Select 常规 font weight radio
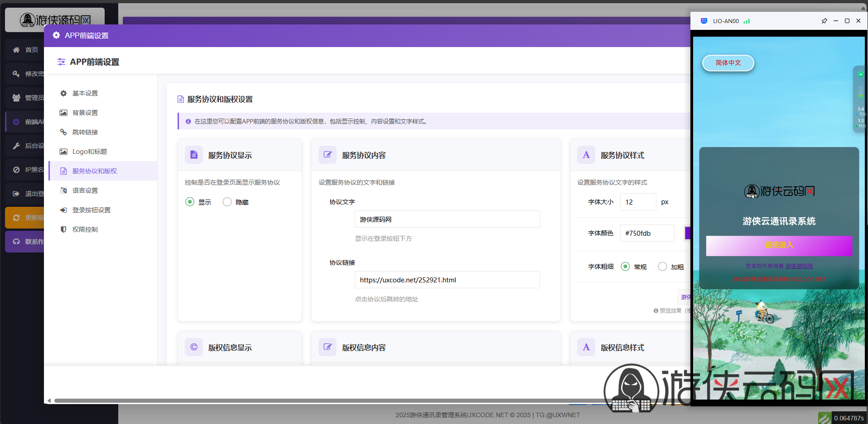This screenshot has height=424, width=868. (x=625, y=267)
